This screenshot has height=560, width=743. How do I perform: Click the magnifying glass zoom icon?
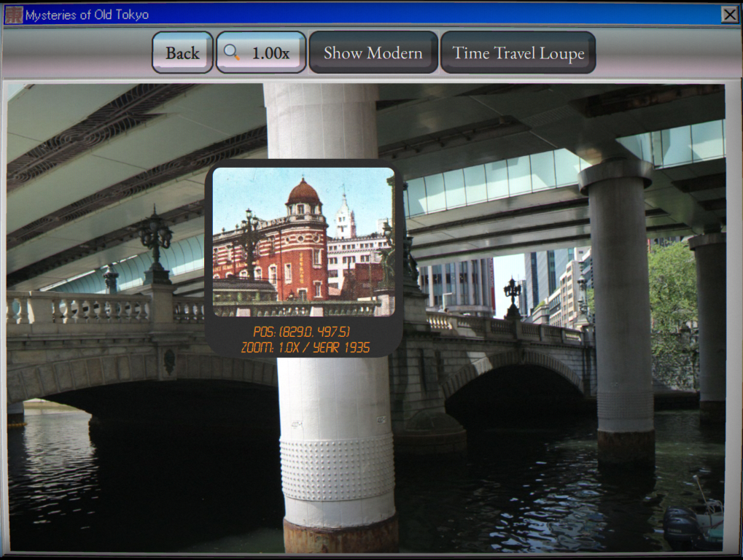click(231, 52)
